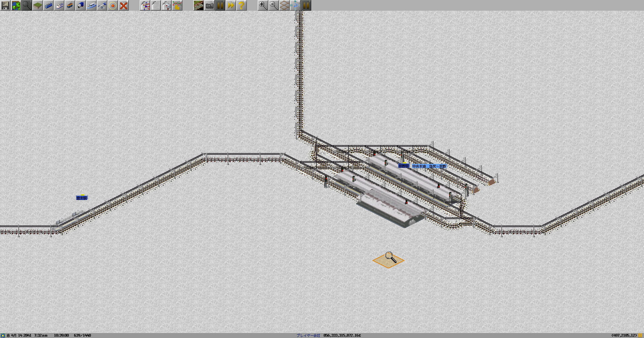Toggle fast forward mode
The image size is (644, 338).
pos(231,5)
